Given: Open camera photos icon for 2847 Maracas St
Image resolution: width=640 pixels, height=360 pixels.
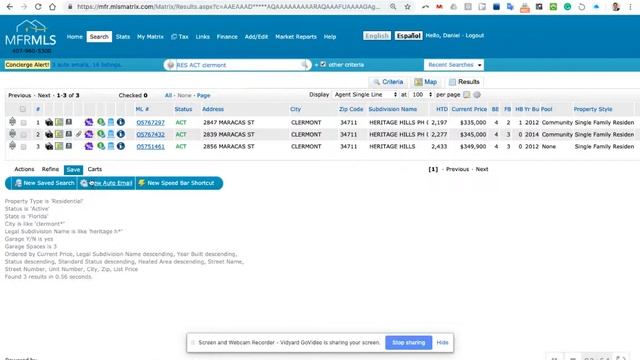Looking at the screenshot, I should tap(49, 122).
